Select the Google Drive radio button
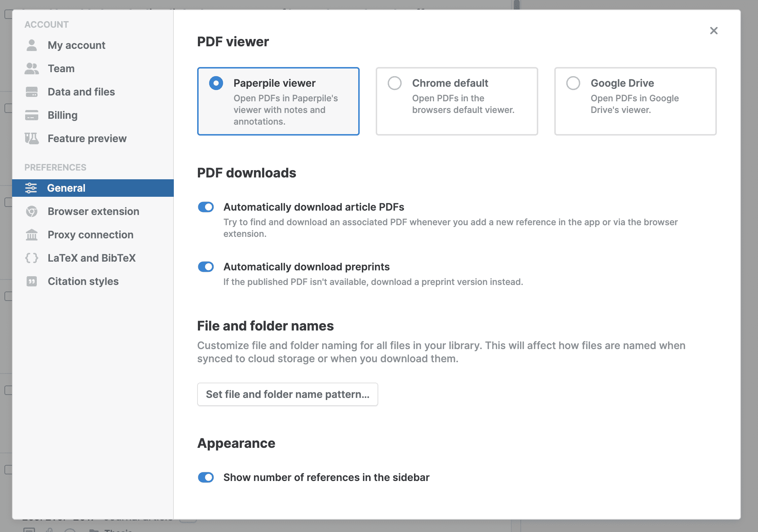 point(573,83)
